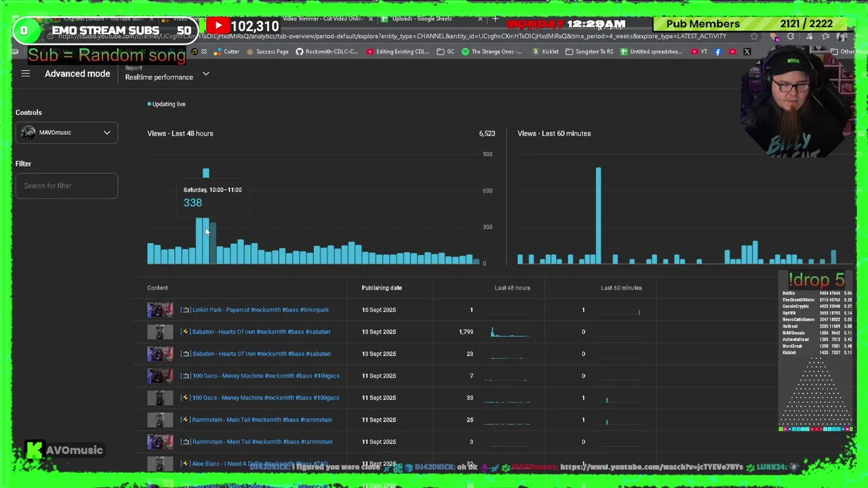Open the SS bookmark
This screenshot has height=488, width=868.
coord(199,52)
